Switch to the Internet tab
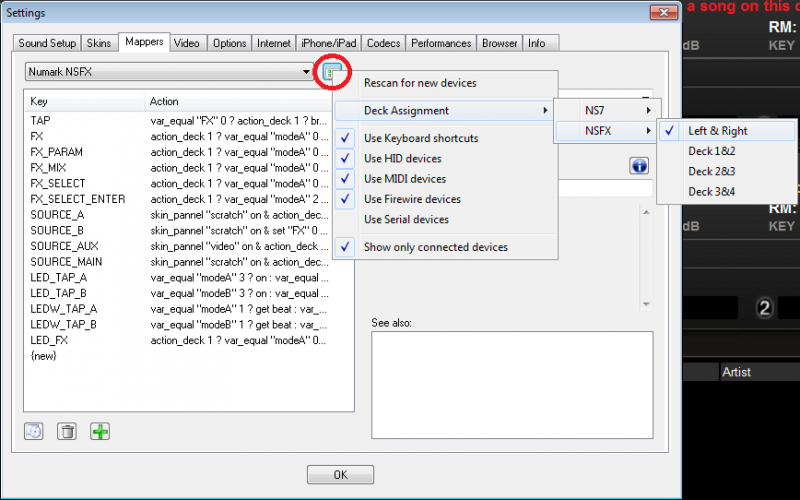Screen dimensions: 800x500 pos(273,43)
